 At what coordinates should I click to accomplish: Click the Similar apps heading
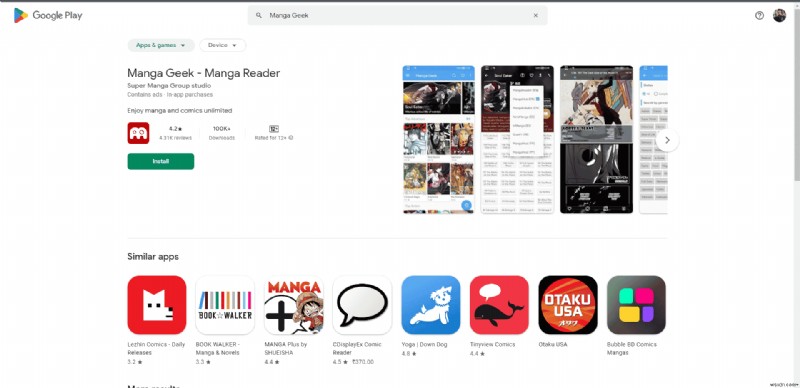(153, 257)
